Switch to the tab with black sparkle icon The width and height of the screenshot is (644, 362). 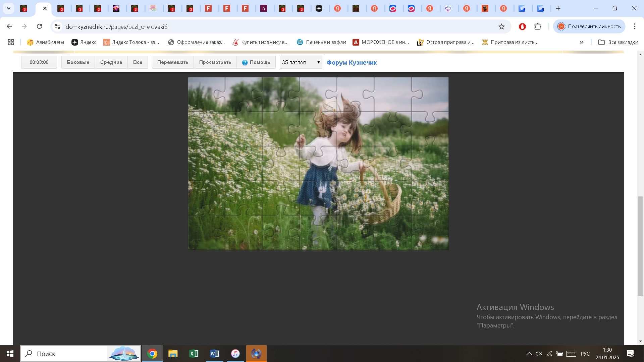tap(319, 8)
